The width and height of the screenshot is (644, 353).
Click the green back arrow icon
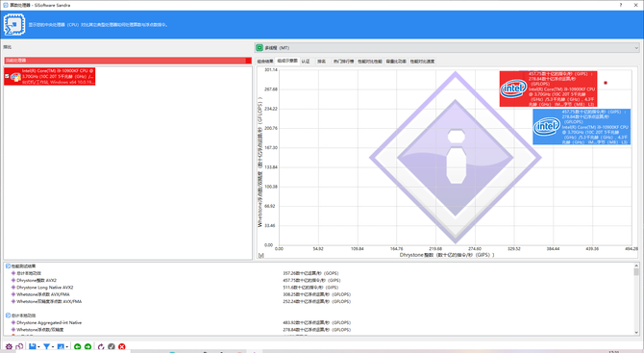[77, 347]
